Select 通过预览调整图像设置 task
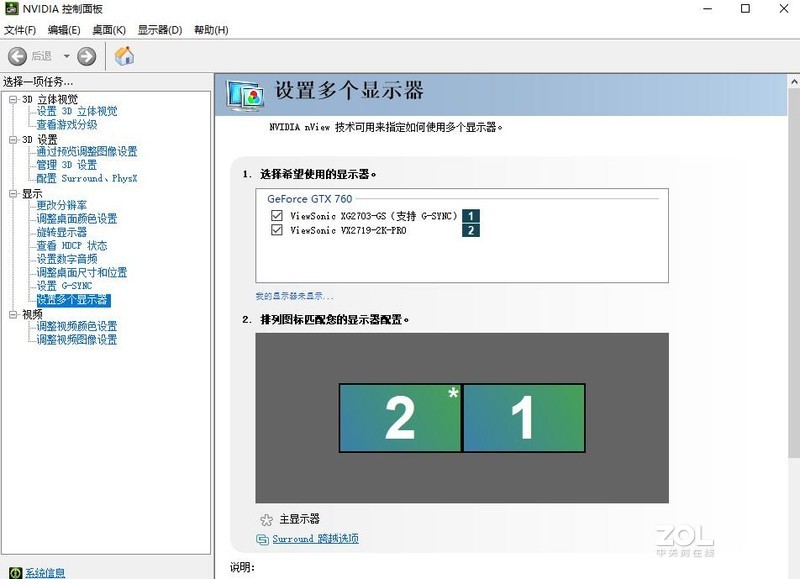The image size is (800, 579). click(x=87, y=152)
